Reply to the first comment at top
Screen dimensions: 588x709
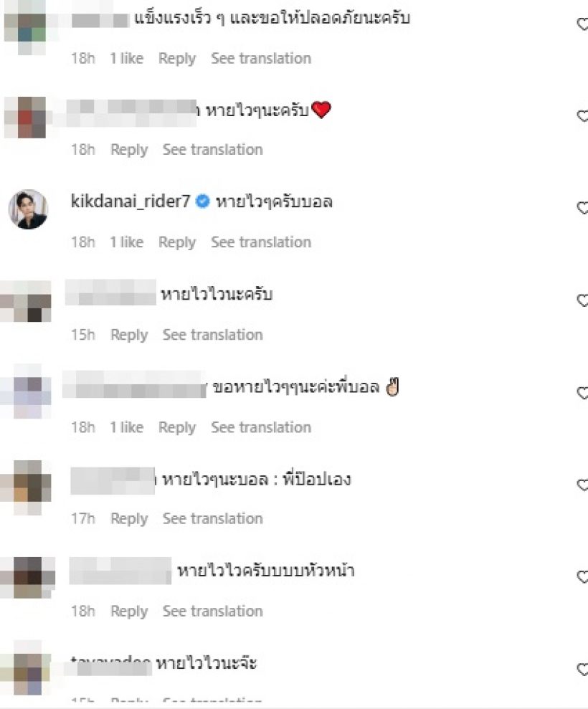(x=177, y=58)
